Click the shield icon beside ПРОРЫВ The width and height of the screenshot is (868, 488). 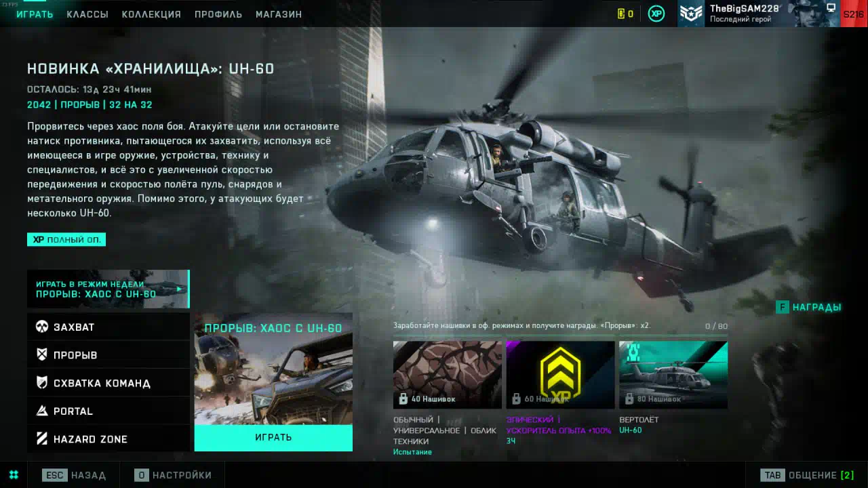(42, 354)
